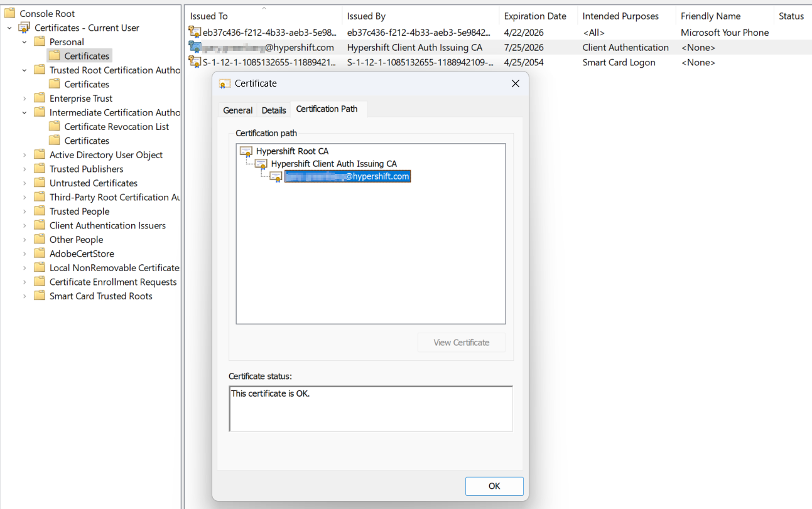Click the Other People folder icon
This screenshot has width=812, height=509.
[x=40, y=239]
